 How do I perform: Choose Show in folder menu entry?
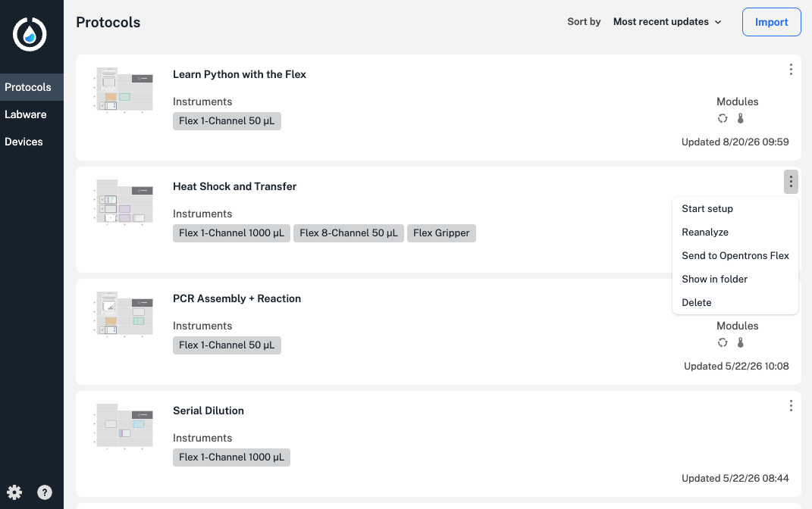(x=735, y=279)
